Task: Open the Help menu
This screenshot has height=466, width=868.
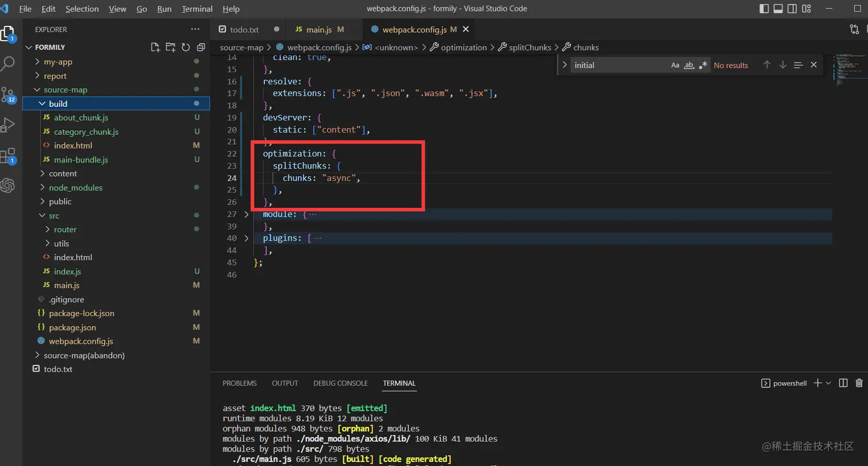Action: pos(231,9)
